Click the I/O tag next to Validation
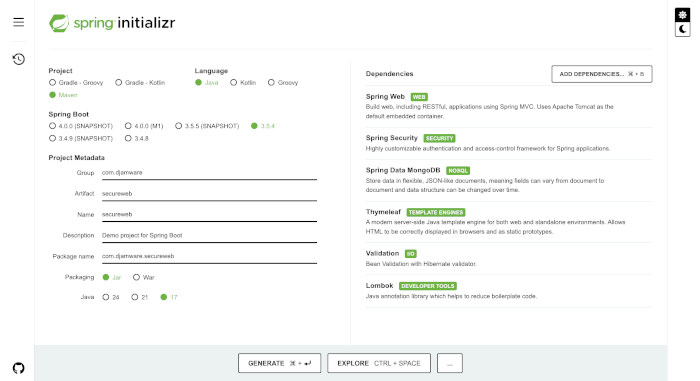Screen dimensions: 700x381 pyautogui.click(x=410, y=254)
